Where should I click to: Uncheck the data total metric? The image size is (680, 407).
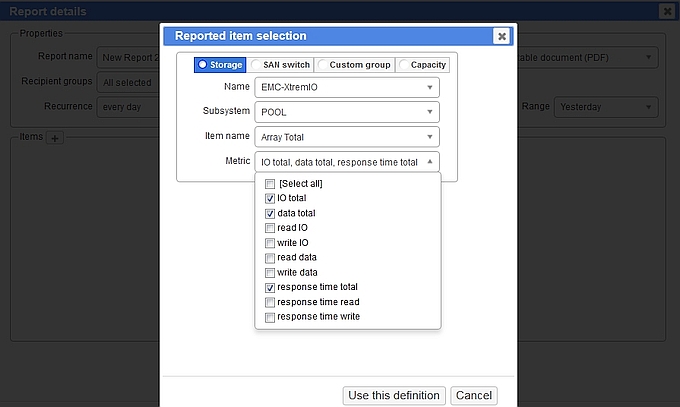point(270,213)
